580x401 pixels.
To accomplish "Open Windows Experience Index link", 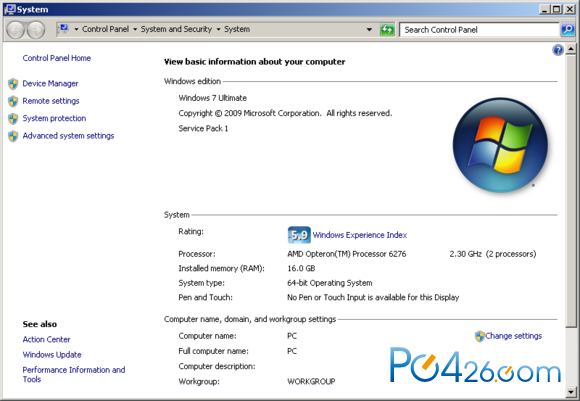I will pyautogui.click(x=360, y=235).
